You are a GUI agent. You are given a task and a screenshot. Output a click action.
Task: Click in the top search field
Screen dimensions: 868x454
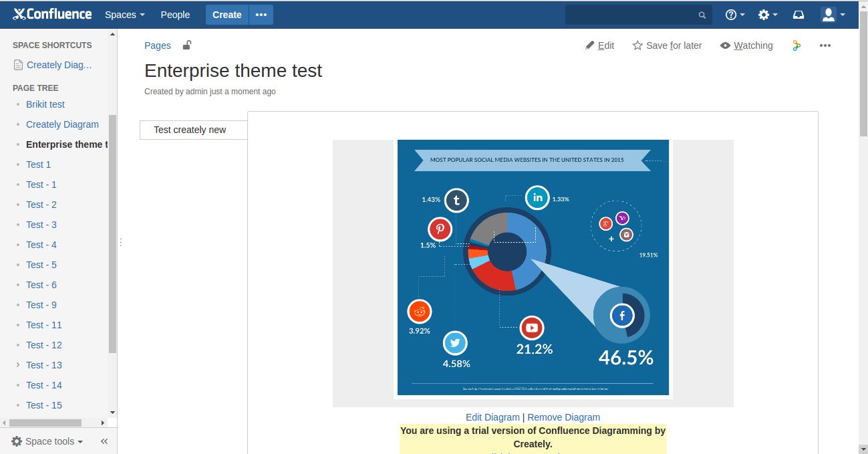click(x=638, y=15)
